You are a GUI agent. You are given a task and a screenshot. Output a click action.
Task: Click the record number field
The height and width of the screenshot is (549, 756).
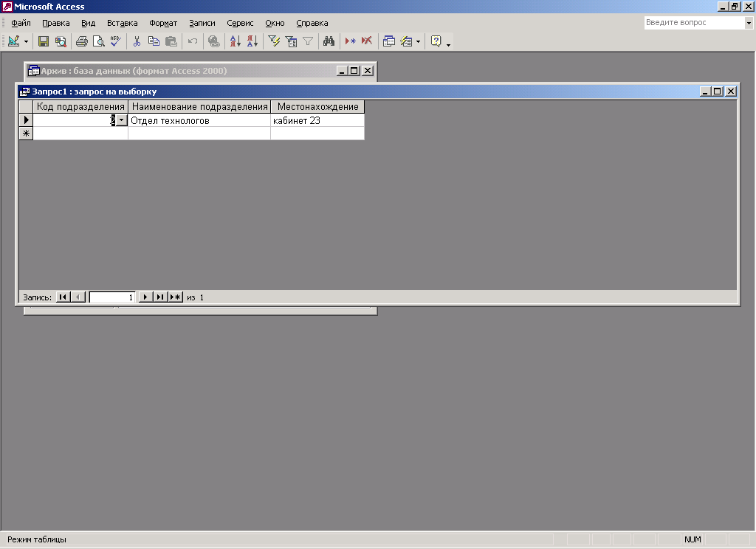tap(112, 297)
